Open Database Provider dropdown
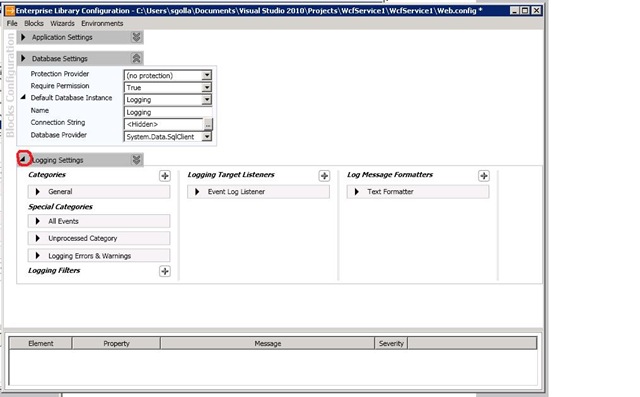This screenshot has width=640, height=397. 207,137
